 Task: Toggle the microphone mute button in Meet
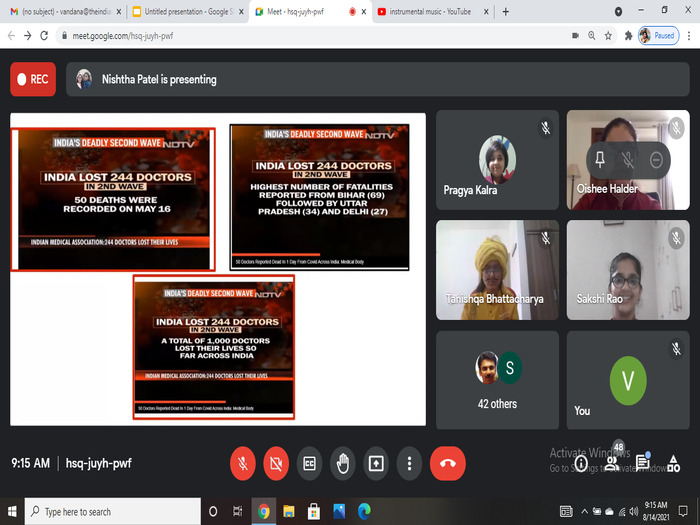243,463
